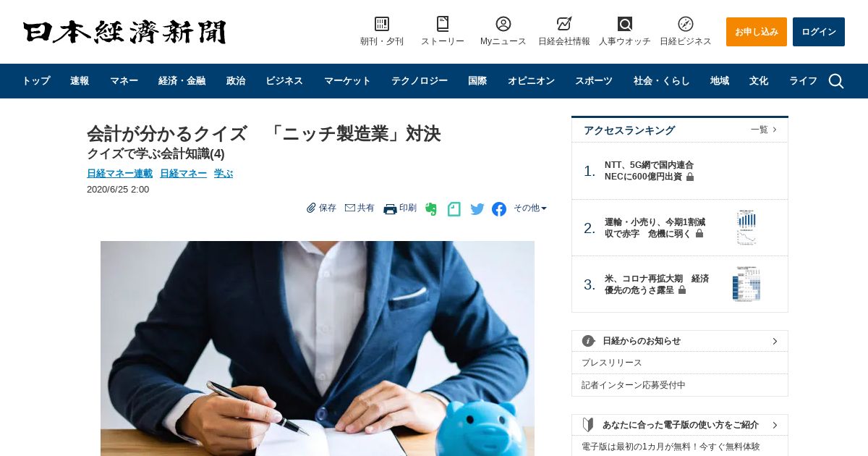Open the 人事ウオッチ search icon

point(625,24)
